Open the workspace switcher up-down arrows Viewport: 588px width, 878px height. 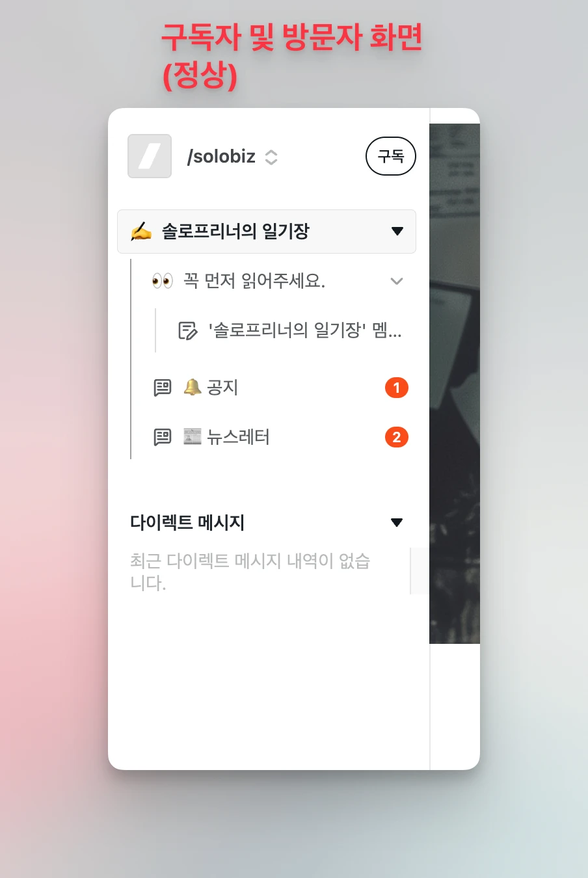tap(271, 157)
